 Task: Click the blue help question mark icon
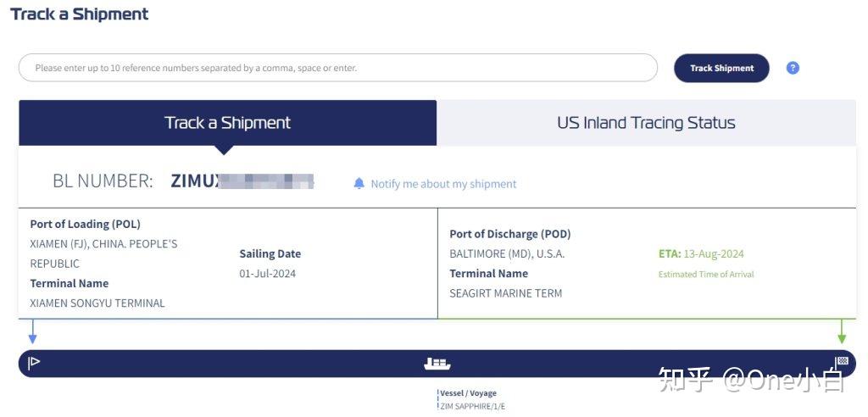point(793,68)
